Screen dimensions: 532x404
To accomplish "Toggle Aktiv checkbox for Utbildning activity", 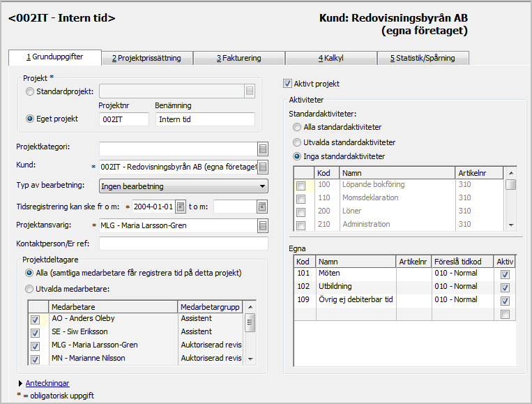I will click(x=505, y=287).
